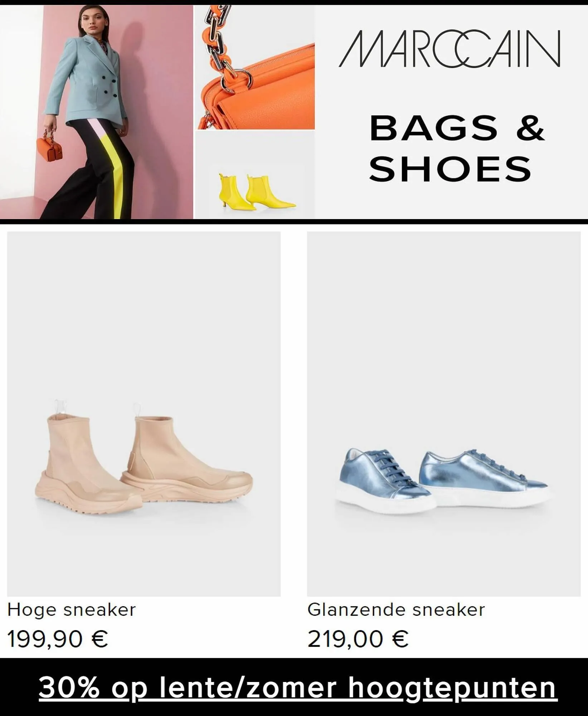Open the metallic blue sneaker product image
Image resolution: width=588 pixels, height=716 pixels.
point(444,413)
